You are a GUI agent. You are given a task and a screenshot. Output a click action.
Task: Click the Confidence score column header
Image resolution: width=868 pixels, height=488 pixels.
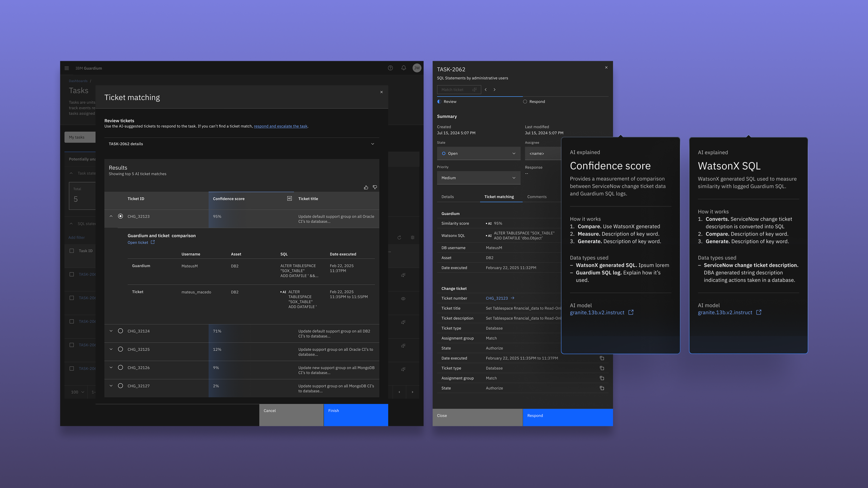(x=251, y=201)
